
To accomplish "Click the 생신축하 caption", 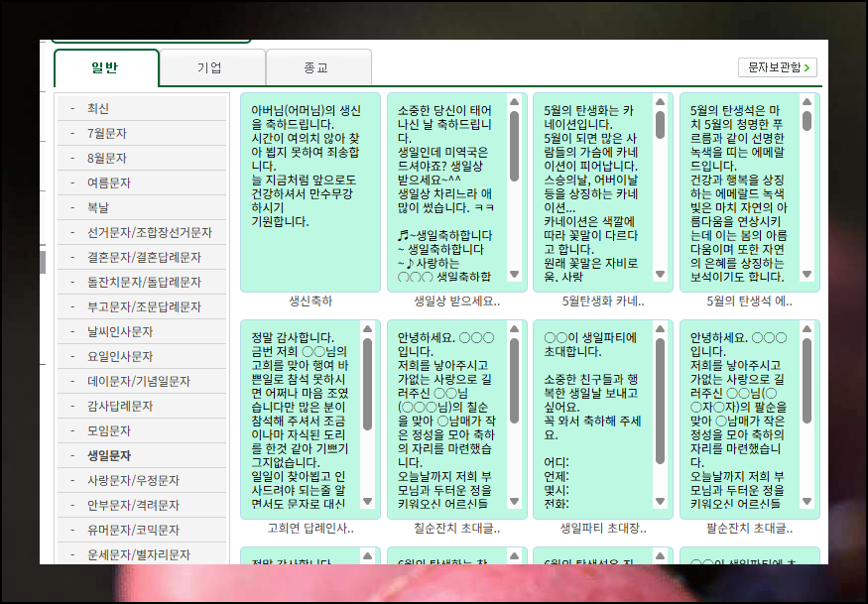I will point(310,302).
